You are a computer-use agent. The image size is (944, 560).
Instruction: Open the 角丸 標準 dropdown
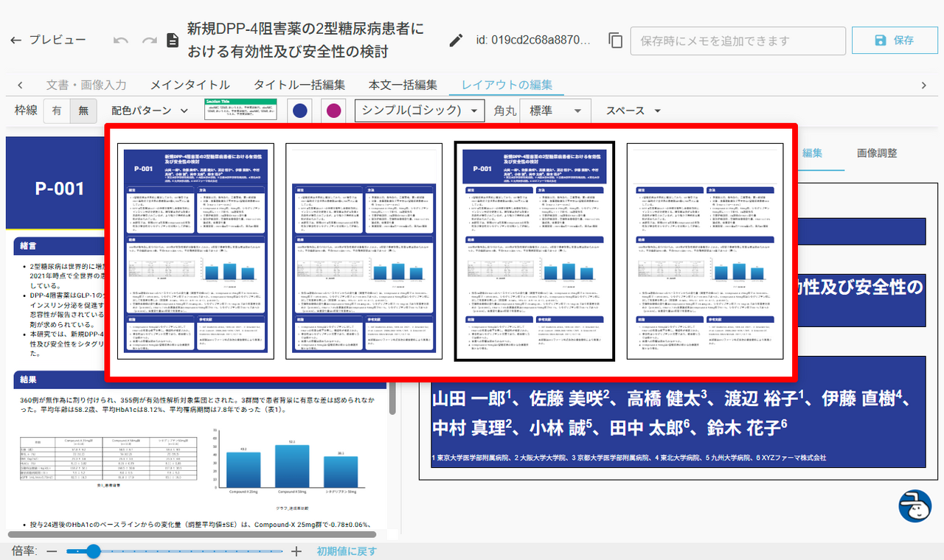point(555,111)
